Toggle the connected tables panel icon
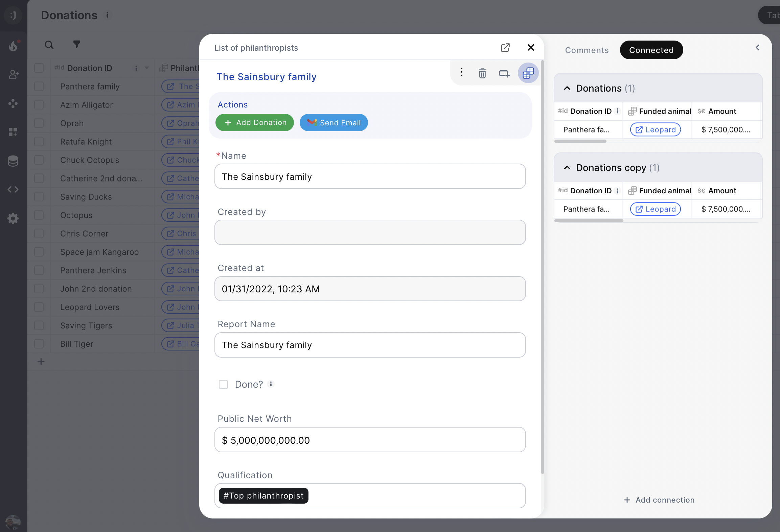Viewport: 780px width, 532px height. coord(528,73)
